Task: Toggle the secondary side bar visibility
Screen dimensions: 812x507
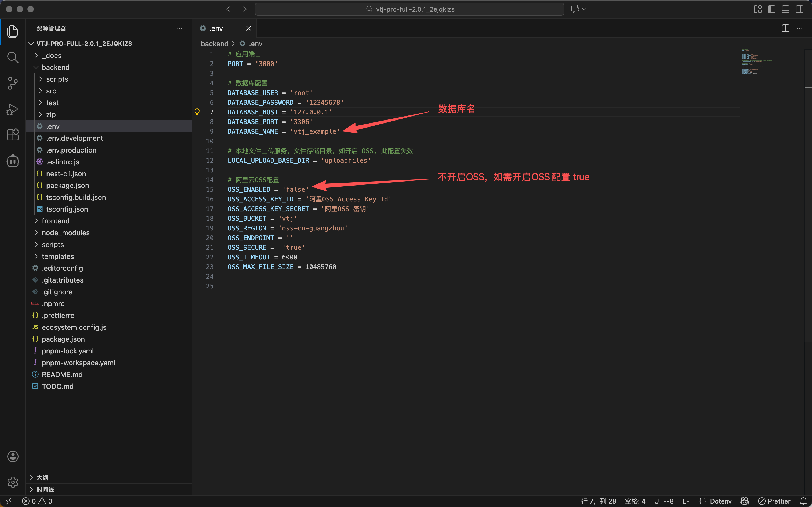Action: (x=800, y=9)
